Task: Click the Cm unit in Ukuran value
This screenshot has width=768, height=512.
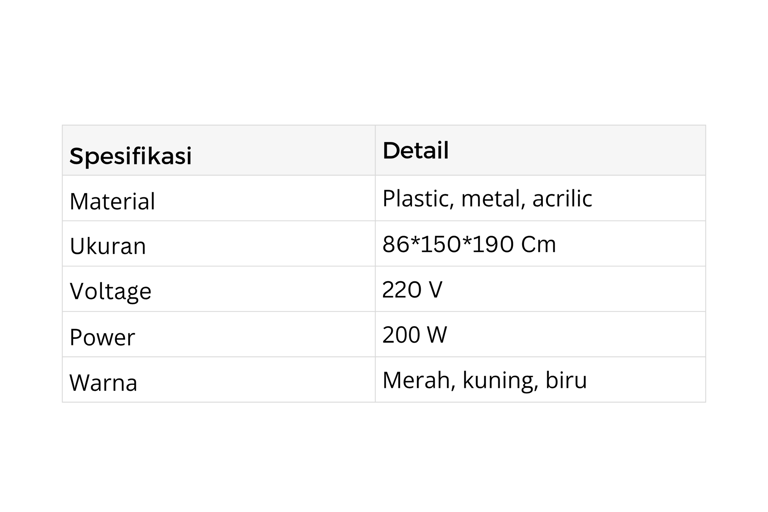Action: point(539,244)
